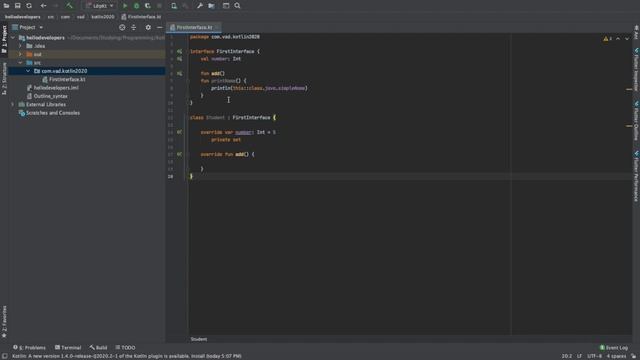Expand the .idea folder
The image size is (640, 360).
click(x=20, y=46)
